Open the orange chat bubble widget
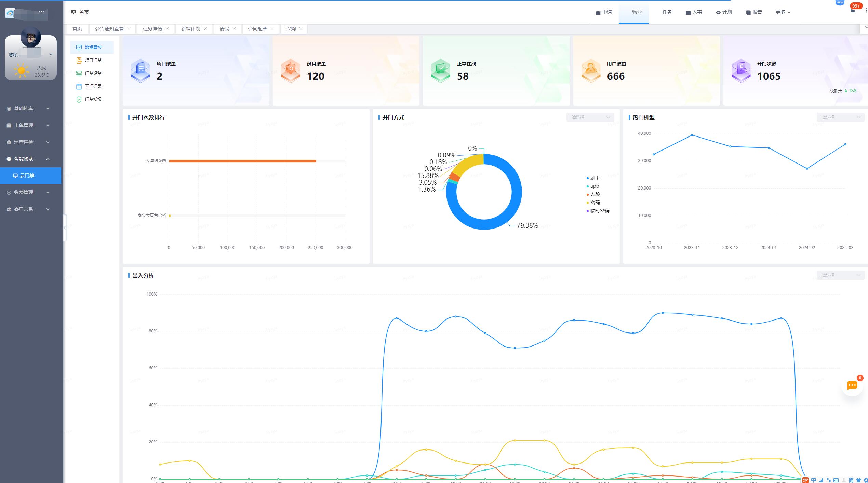The width and height of the screenshot is (868, 483). coord(852,386)
